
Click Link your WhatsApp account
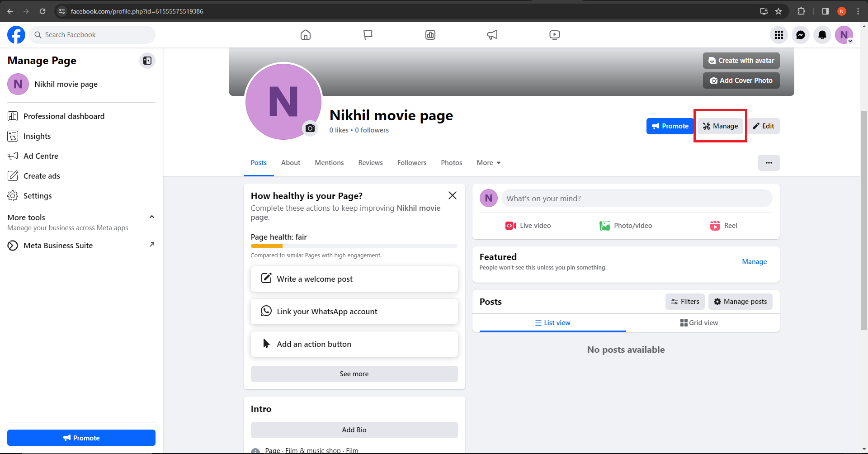pyautogui.click(x=354, y=312)
